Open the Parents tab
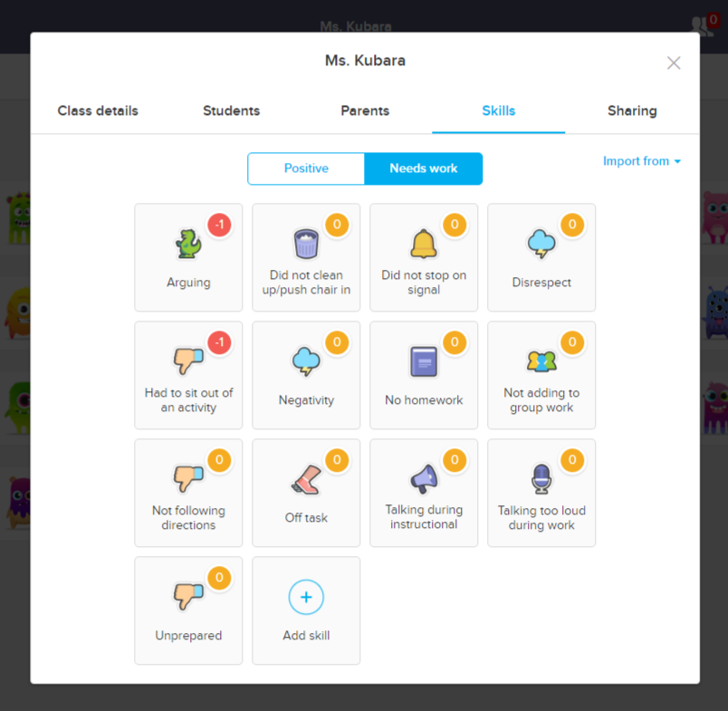The image size is (728, 711). point(365,110)
